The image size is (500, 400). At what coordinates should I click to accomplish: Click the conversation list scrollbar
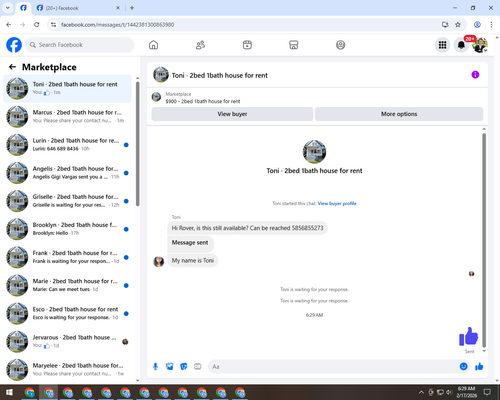click(137, 143)
